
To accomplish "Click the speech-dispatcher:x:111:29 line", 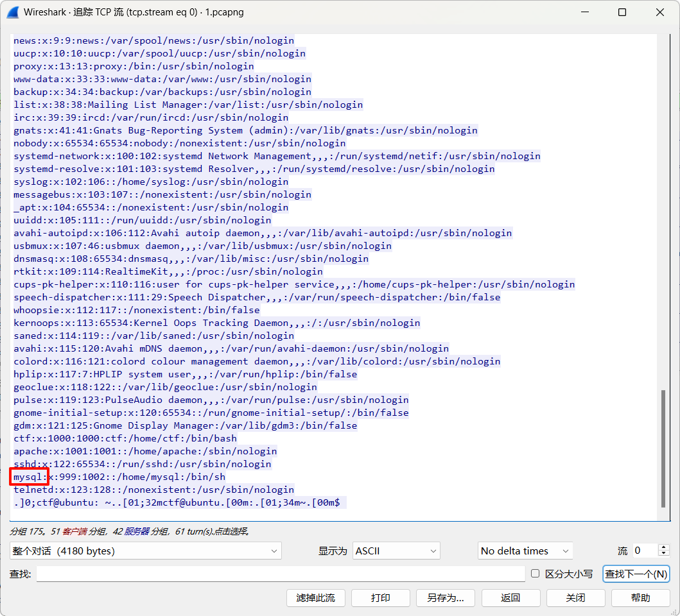I will click(x=257, y=297).
